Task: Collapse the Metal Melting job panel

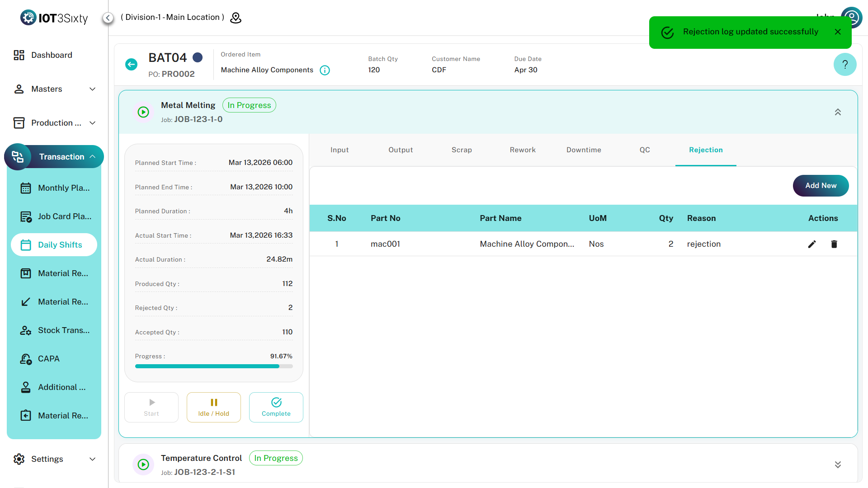Action: [x=837, y=112]
